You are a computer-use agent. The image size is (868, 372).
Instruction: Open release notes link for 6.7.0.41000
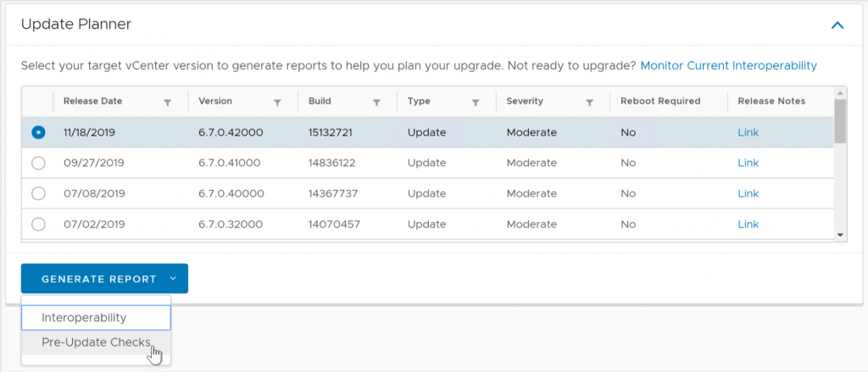[x=748, y=163]
